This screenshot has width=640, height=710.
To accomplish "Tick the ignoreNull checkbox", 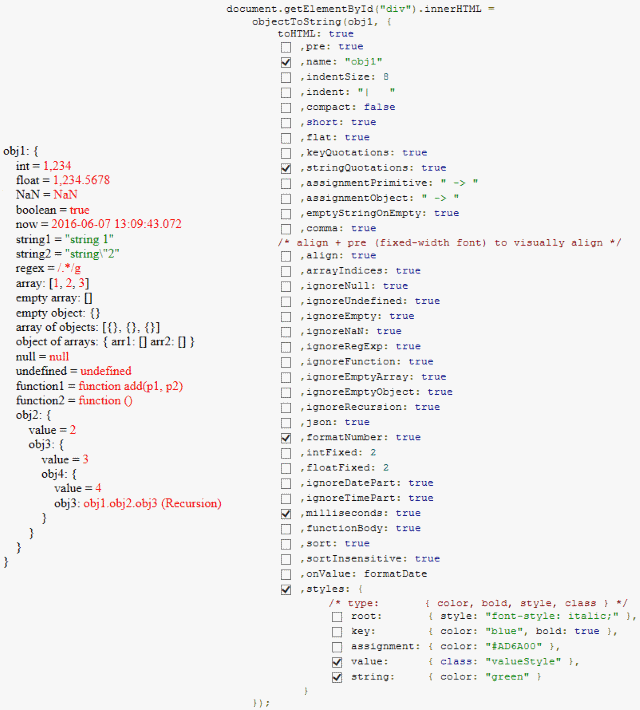I will click(x=286, y=287).
